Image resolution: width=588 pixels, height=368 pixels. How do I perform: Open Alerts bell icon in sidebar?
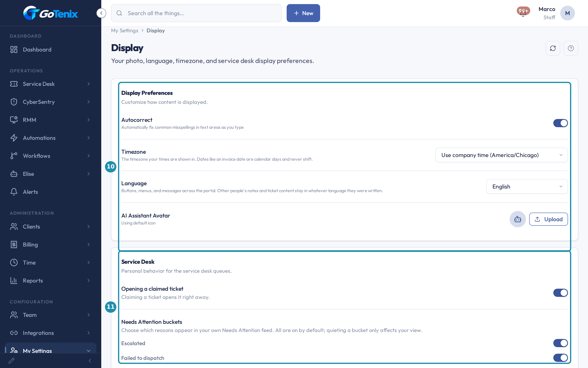pos(14,192)
